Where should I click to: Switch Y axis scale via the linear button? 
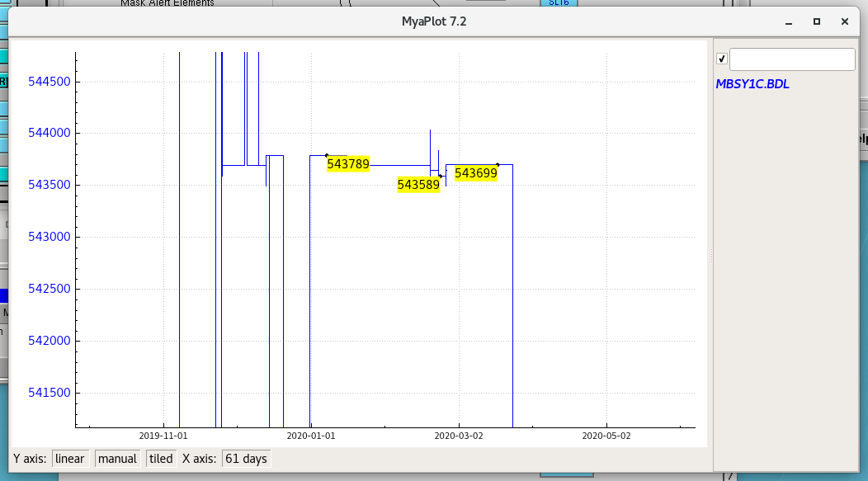70,459
